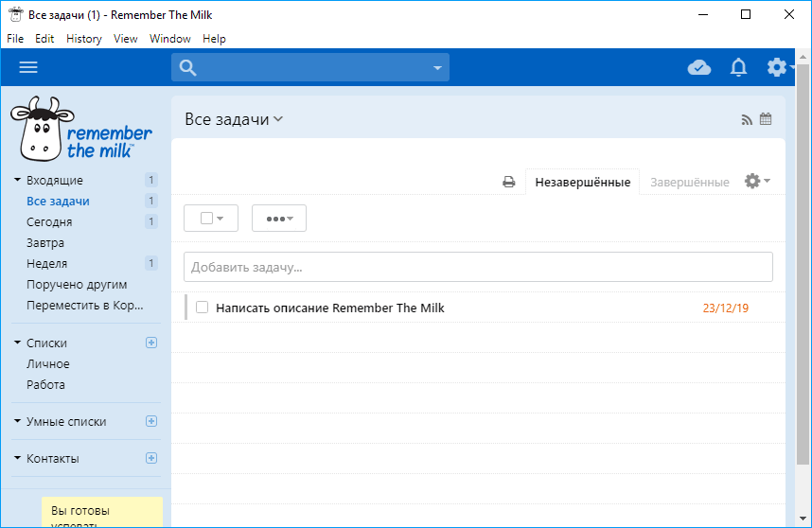
Task: Click the due date 23/12/19
Action: tap(726, 308)
